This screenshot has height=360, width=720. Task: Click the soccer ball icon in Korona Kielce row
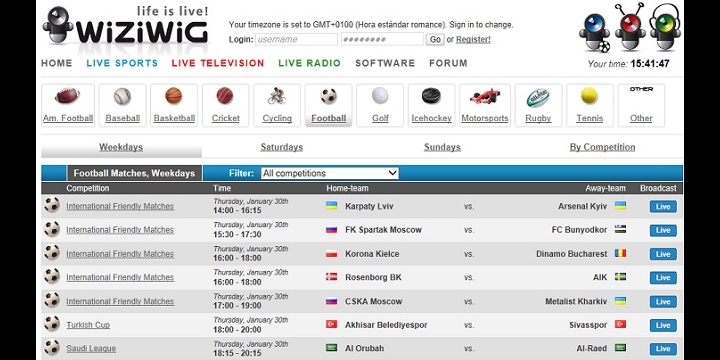click(x=52, y=253)
